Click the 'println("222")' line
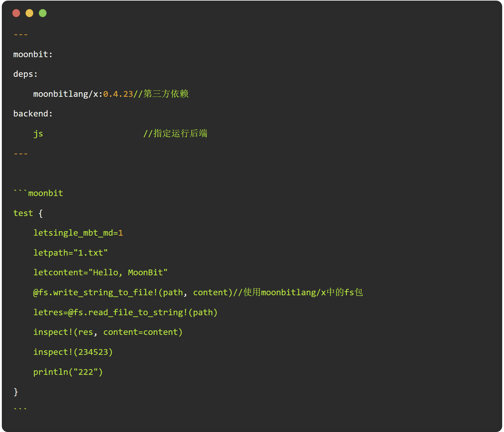The image size is (504, 432). pyautogui.click(x=68, y=372)
